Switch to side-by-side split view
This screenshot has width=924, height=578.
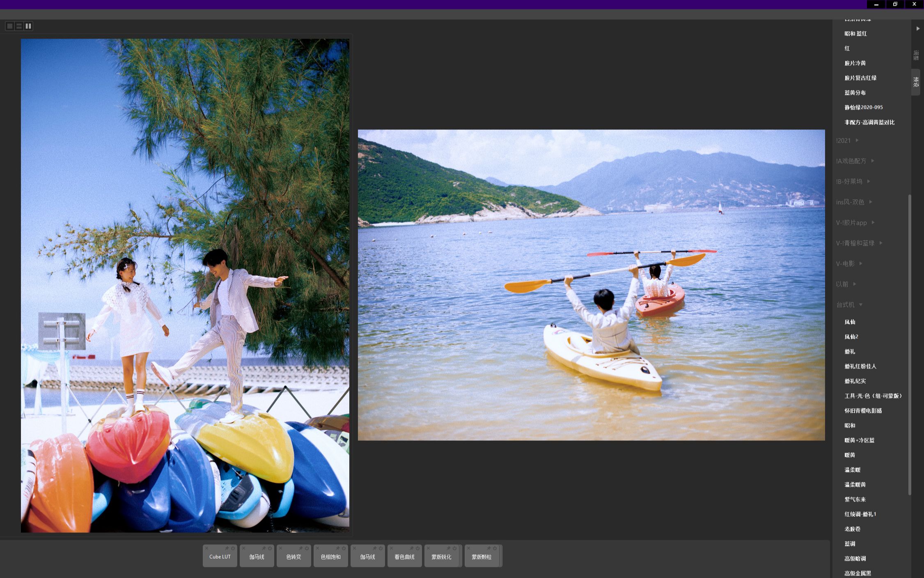click(x=28, y=26)
